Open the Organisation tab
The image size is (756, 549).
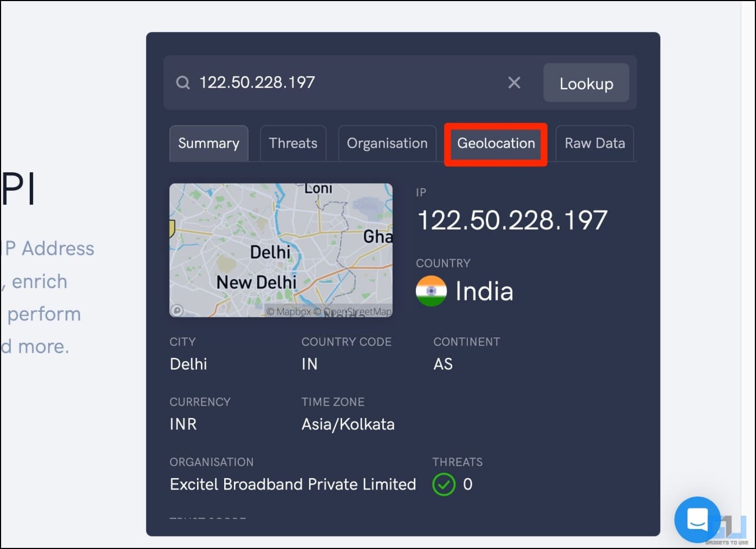pos(387,143)
